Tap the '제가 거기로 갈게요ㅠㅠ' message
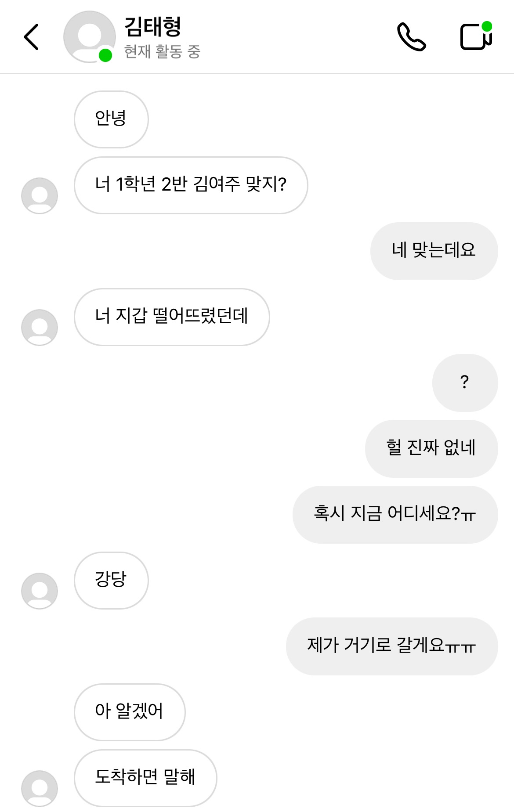This screenshot has width=514, height=812. pyautogui.click(x=391, y=646)
